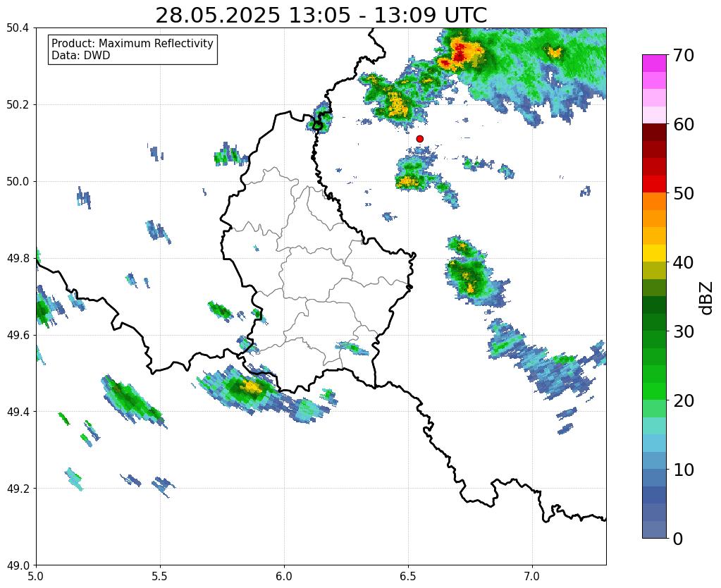This screenshot has width=721, height=588.
Task: Click the magenta top segment of the colorbar
Action: (654, 63)
